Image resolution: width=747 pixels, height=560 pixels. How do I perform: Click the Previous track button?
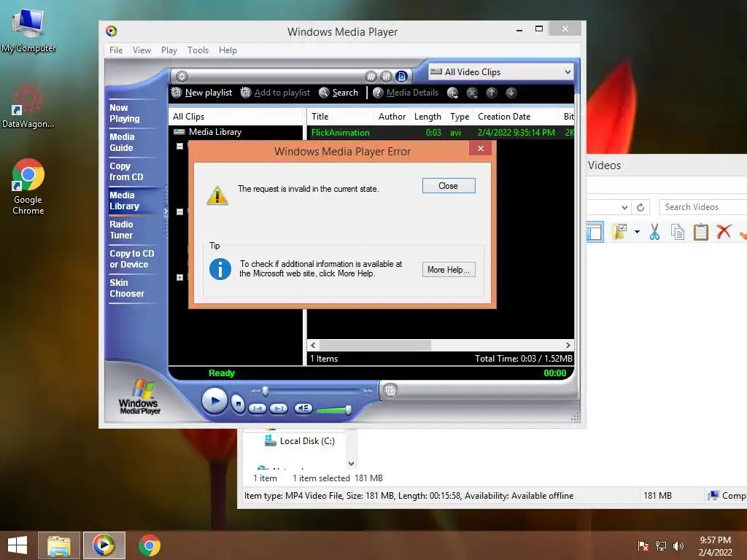pyautogui.click(x=258, y=408)
